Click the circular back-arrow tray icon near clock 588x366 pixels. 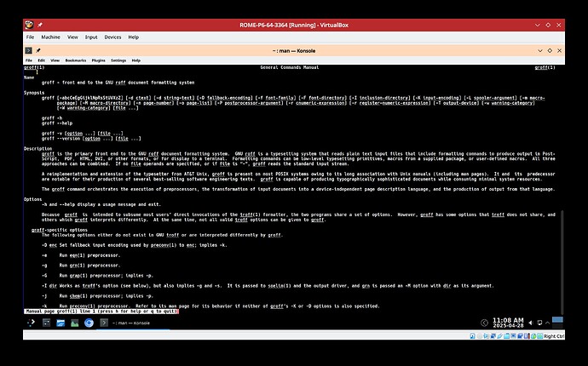(x=485, y=323)
